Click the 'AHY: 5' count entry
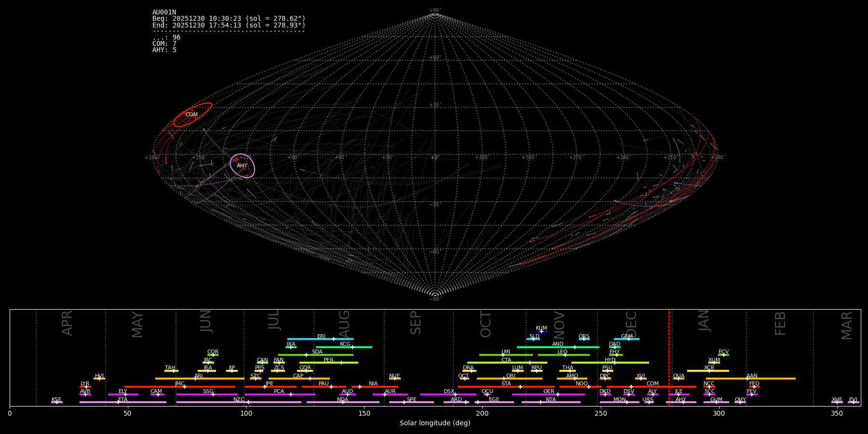 coord(164,50)
